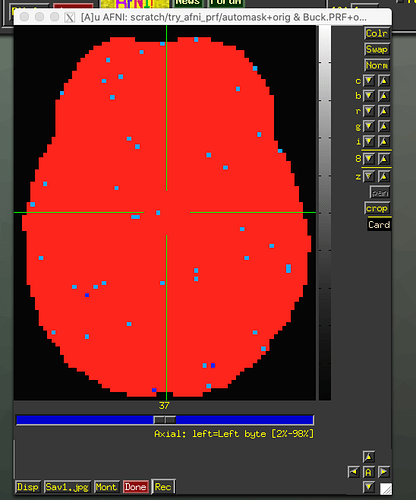Click the 'i' down arrow
The width and height of the screenshot is (416, 500).
coord(369,141)
